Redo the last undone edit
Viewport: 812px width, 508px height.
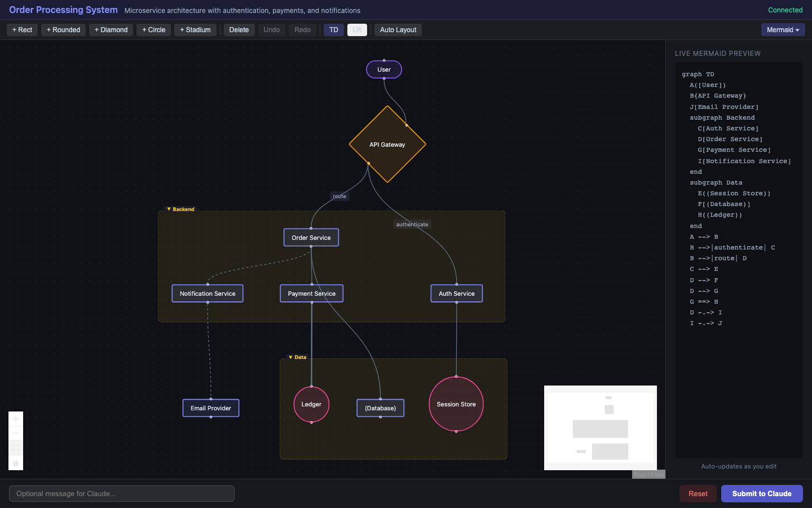[x=303, y=30]
